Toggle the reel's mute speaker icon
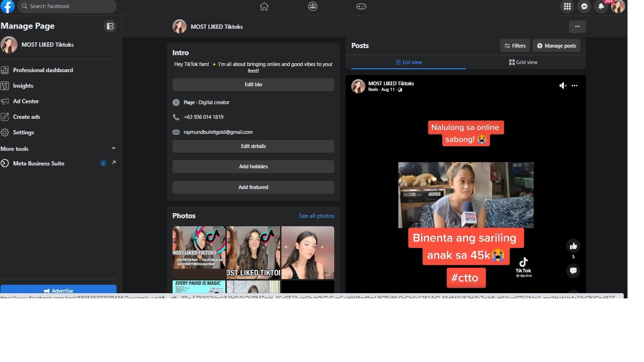Screen dimensions: 644x362 (x=563, y=86)
